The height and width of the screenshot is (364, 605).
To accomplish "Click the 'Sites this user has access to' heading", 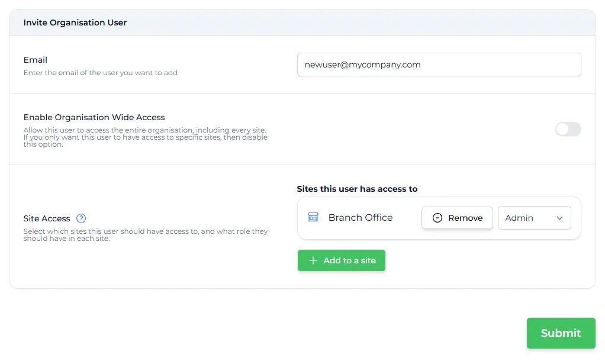I will [357, 189].
